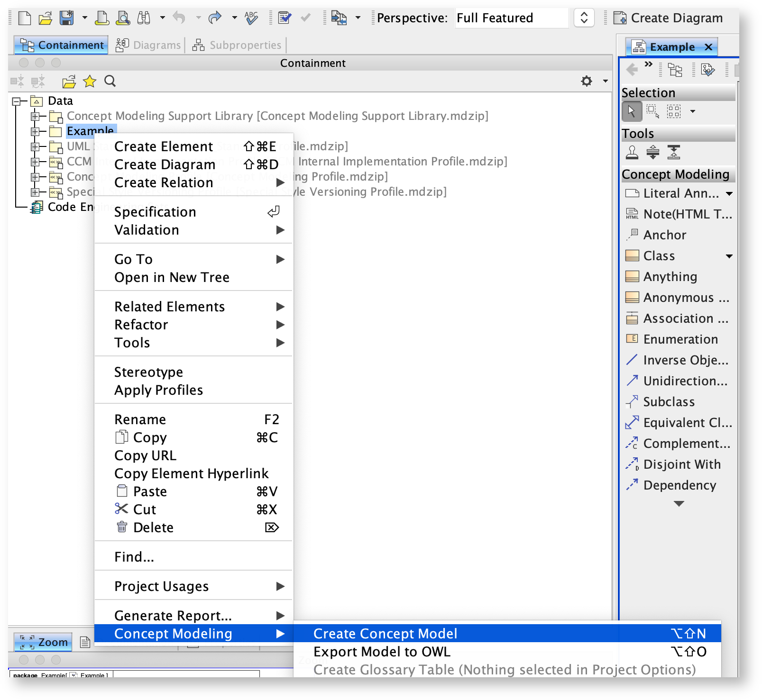Expand the Data tree root node
The height and width of the screenshot is (700, 762).
tap(17, 101)
